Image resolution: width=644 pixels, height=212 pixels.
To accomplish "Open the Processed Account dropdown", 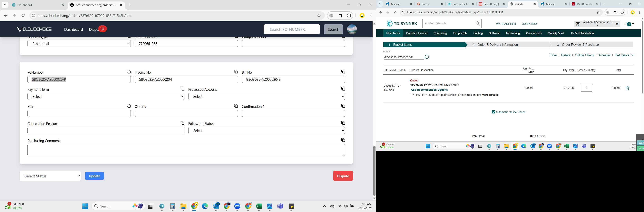I will (267, 96).
